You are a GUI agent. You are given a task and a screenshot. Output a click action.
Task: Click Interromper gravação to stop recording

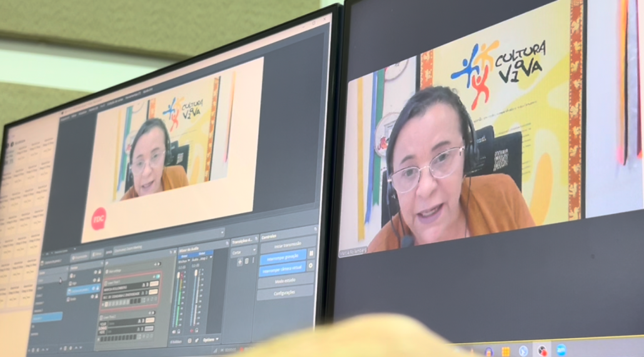(282, 257)
